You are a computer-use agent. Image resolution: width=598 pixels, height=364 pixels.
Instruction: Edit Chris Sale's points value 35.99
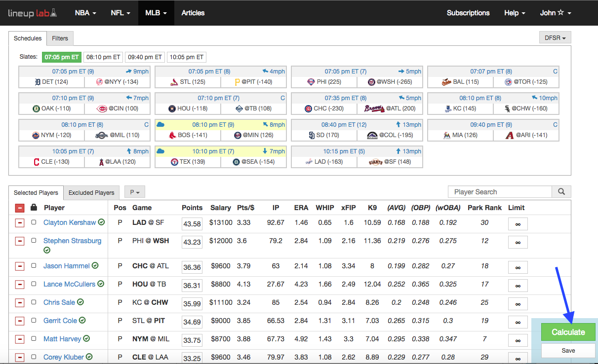pyautogui.click(x=192, y=304)
